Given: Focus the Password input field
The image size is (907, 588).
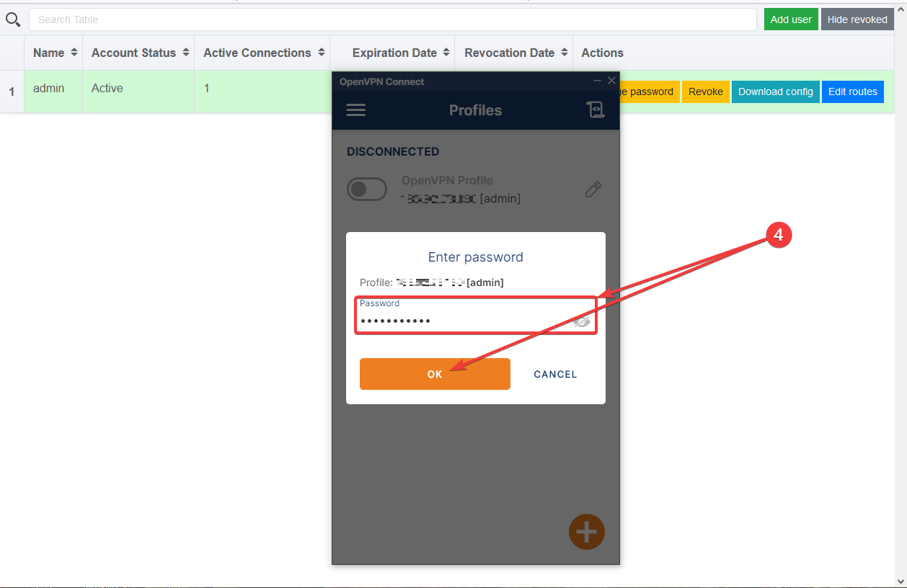Looking at the screenshot, I should [x=475, y=316].
